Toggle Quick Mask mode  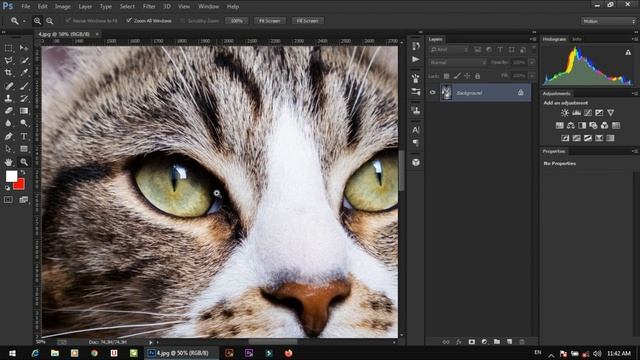[x=8, y=200]
